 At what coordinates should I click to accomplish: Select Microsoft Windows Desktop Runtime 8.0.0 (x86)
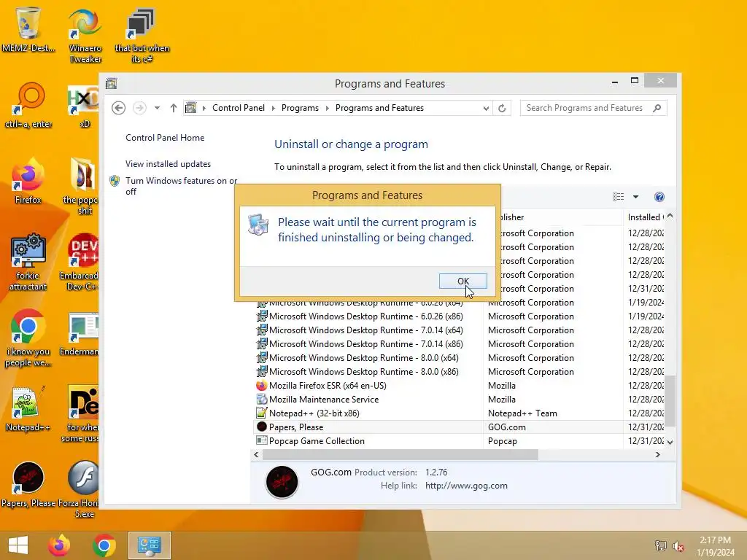[363, 371]
